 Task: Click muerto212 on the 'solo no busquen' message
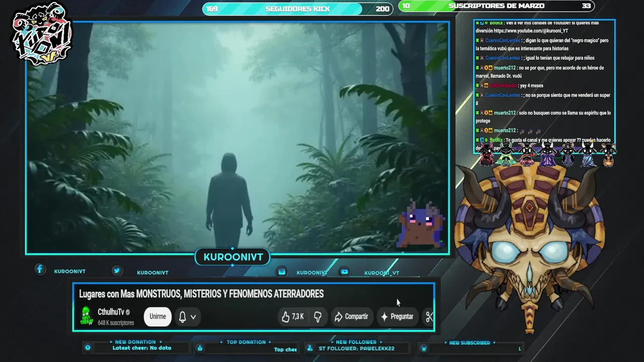pos(505,113)
